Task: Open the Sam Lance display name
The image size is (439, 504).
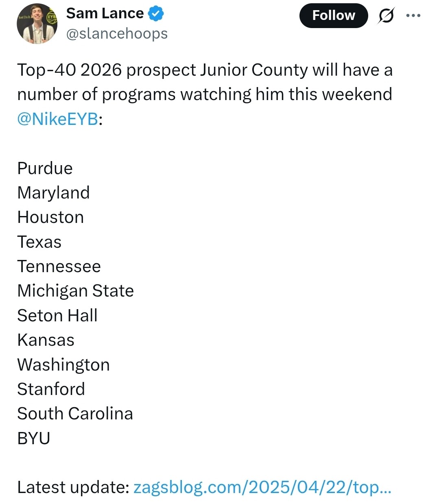Action: coord(105,13)
